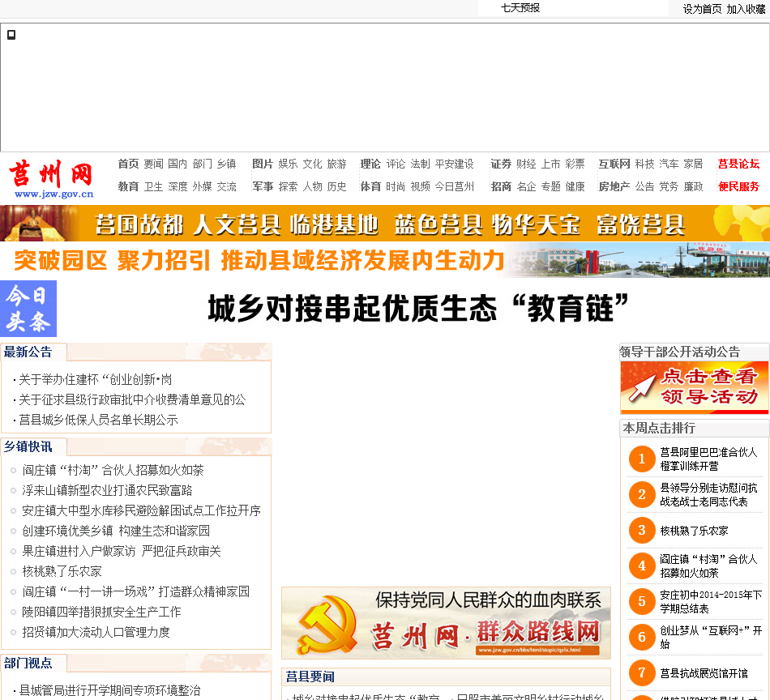Click the 突破园区 聚力招引 banner
Viewport: 770px width, 700px height.
tap(385, 260)
